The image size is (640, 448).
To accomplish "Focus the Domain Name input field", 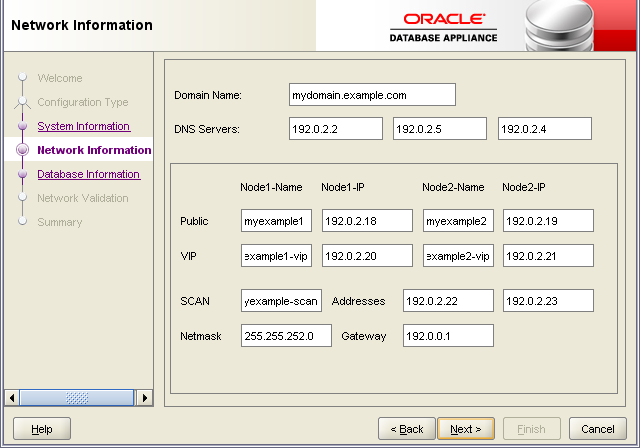I will (372, 95).
